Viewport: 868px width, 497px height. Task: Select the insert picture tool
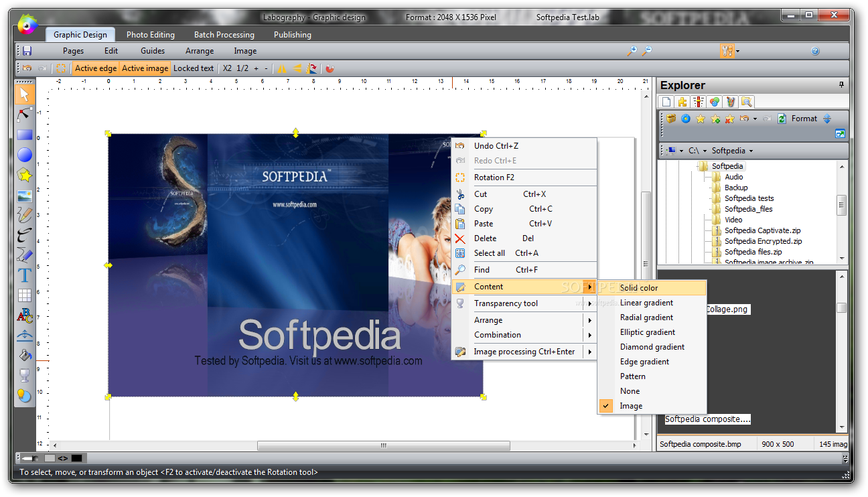25,196
